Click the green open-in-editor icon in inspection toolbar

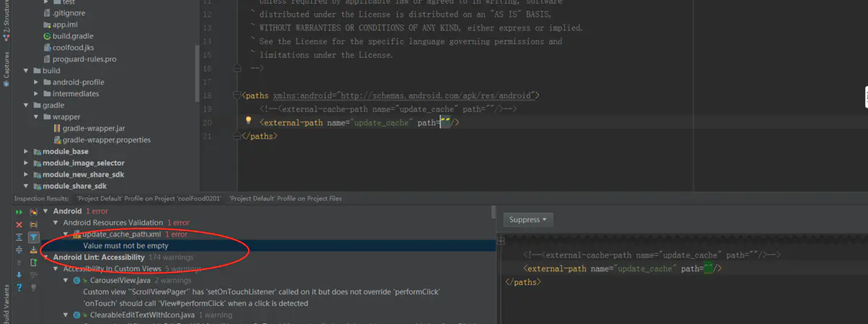(x=33, y=263)
